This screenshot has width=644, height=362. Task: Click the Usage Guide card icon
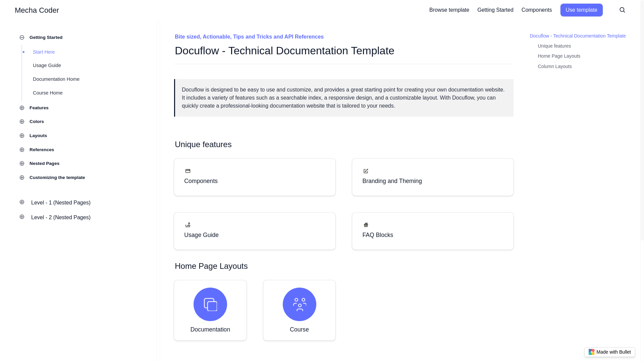tap(188, 225)
